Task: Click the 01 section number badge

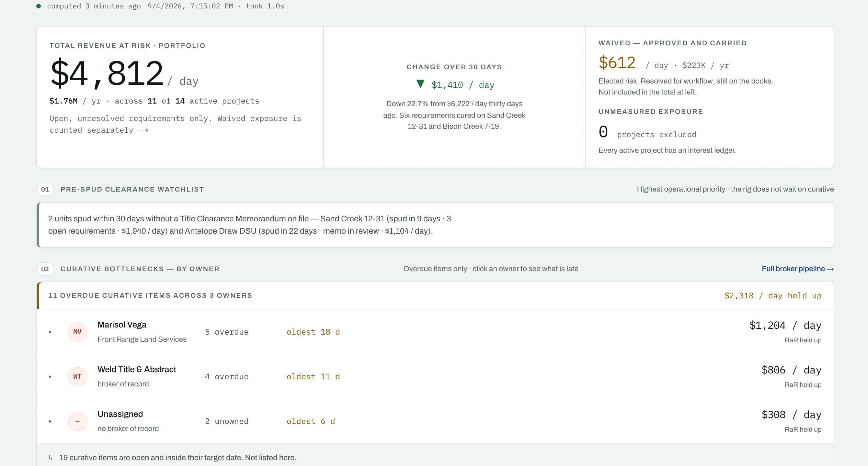Action: click(x=45, y=189)
